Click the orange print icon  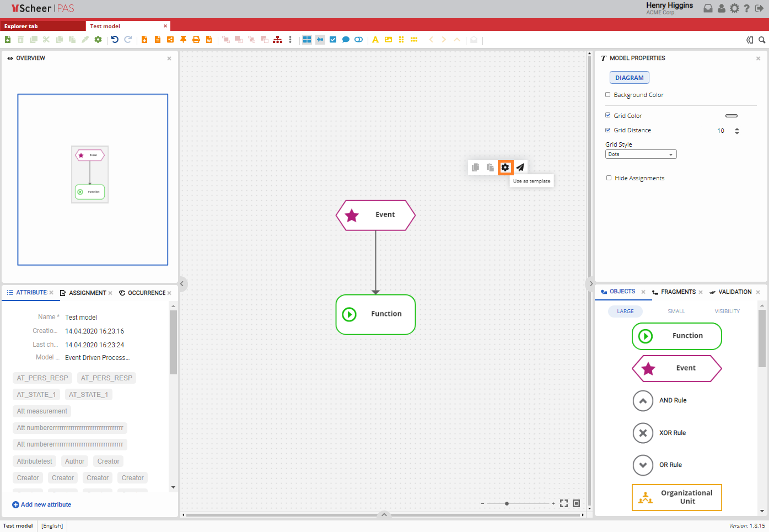click(196, 40)
